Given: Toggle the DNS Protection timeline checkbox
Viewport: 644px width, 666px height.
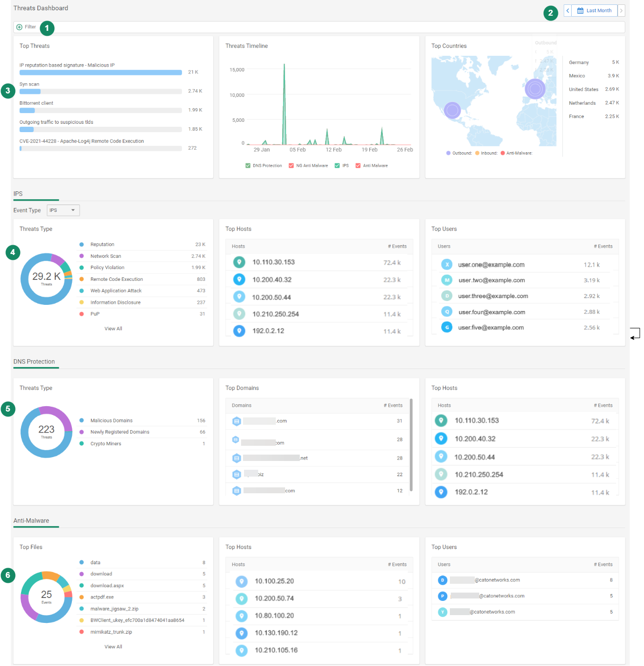Looking at the screenshot, I should pyautogui.click(x=248, y=166).
